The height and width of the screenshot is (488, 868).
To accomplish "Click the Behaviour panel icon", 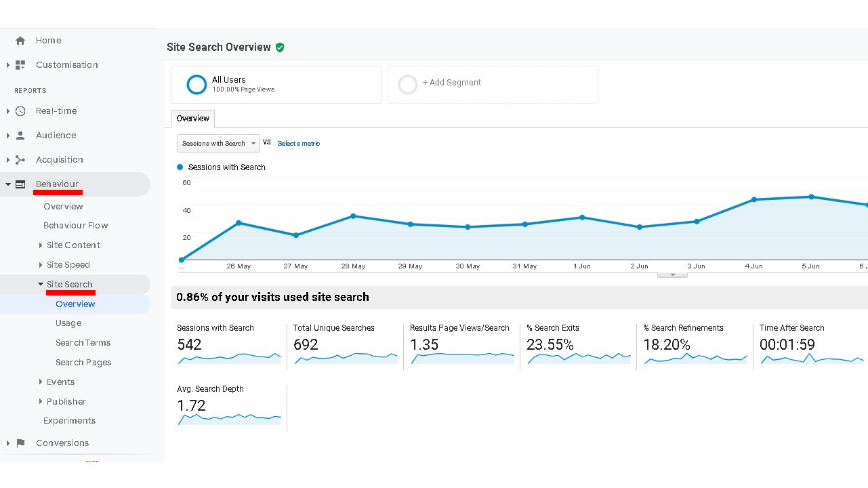I will pos(20,184).
